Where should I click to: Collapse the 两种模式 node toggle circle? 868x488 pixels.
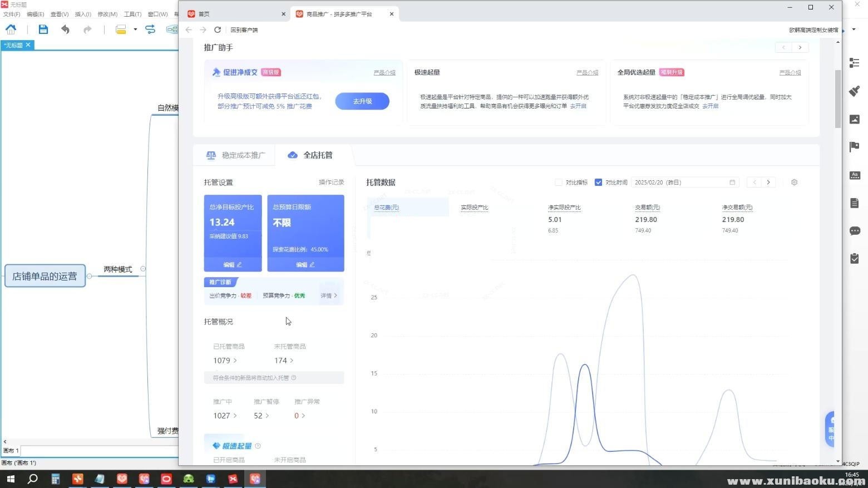[x=143, y=269]
